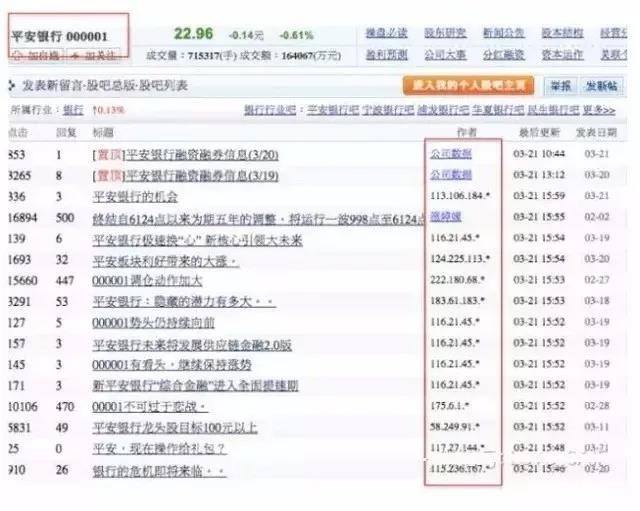Open the 华夏银行吧 link
640x511 pixels.
498,110
